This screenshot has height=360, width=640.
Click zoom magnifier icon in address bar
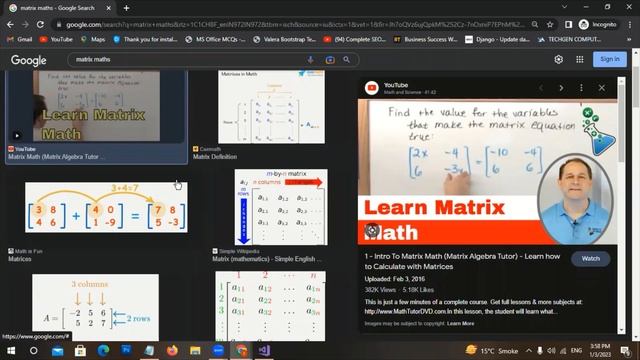535,24
